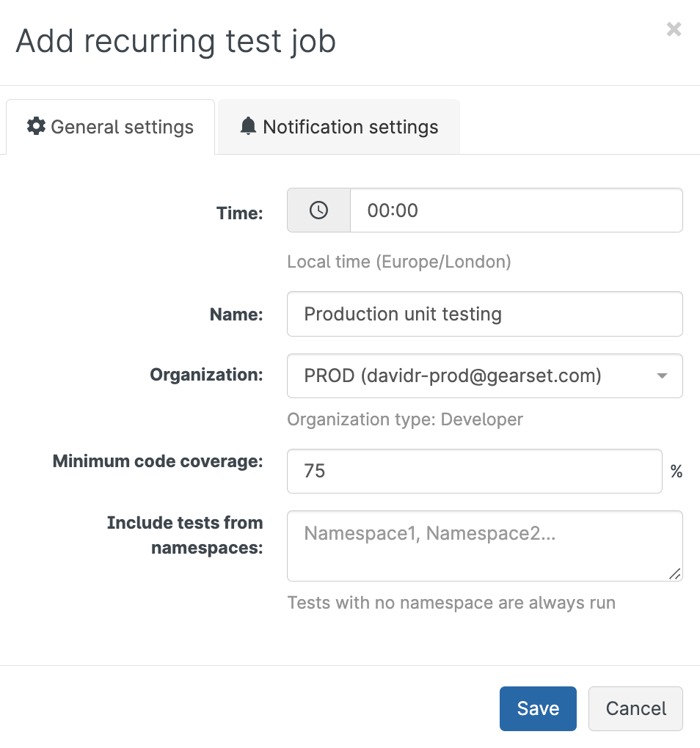This screenshot has height=748, width=700.
Task: Switch to the General settings tab
Action: [110, 127]
